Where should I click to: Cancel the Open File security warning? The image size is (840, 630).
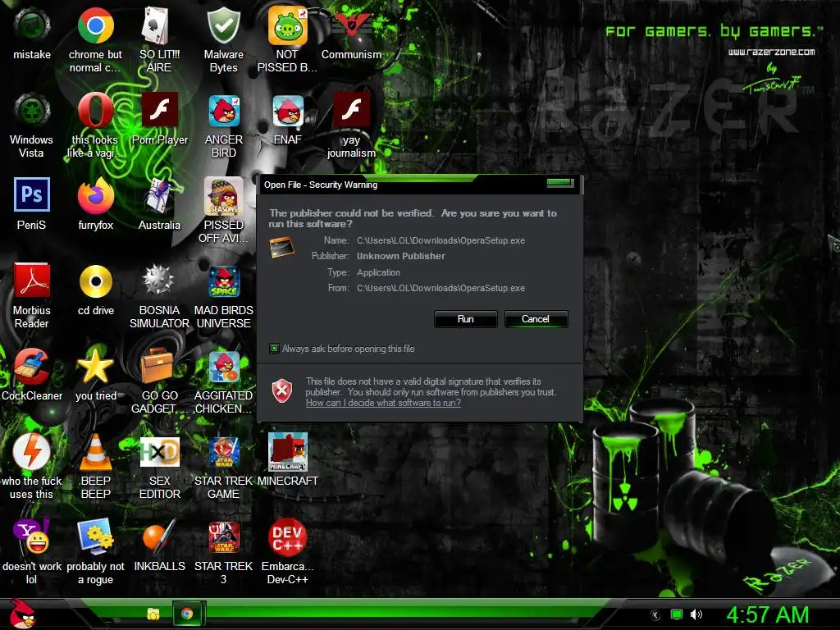536,319
